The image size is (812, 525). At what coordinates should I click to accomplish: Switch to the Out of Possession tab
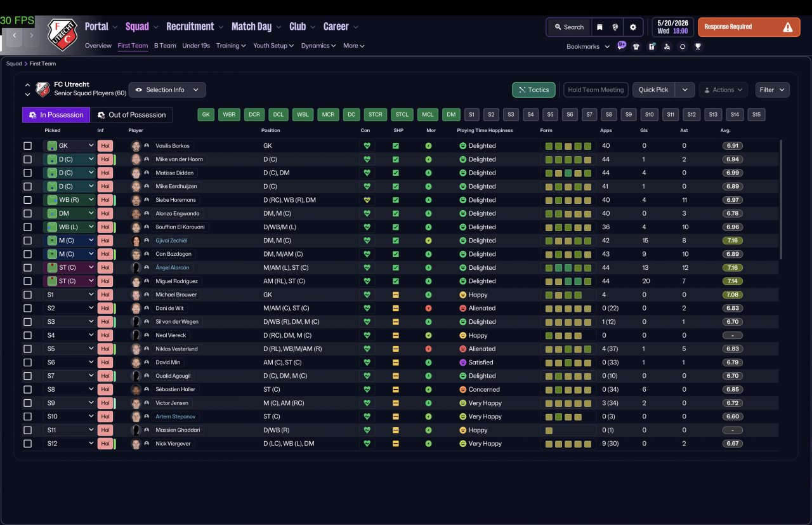pos(131,115)
